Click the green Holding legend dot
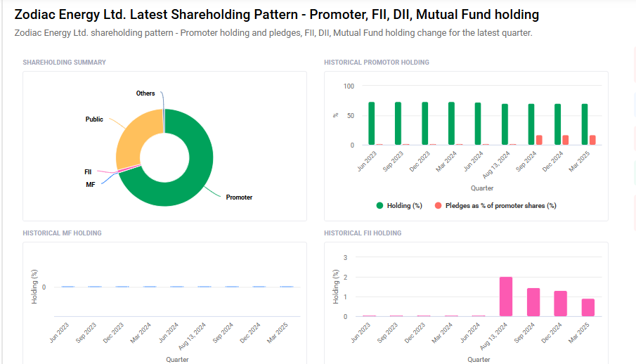This screenshot has height=364, width=636. coord(379,206)
